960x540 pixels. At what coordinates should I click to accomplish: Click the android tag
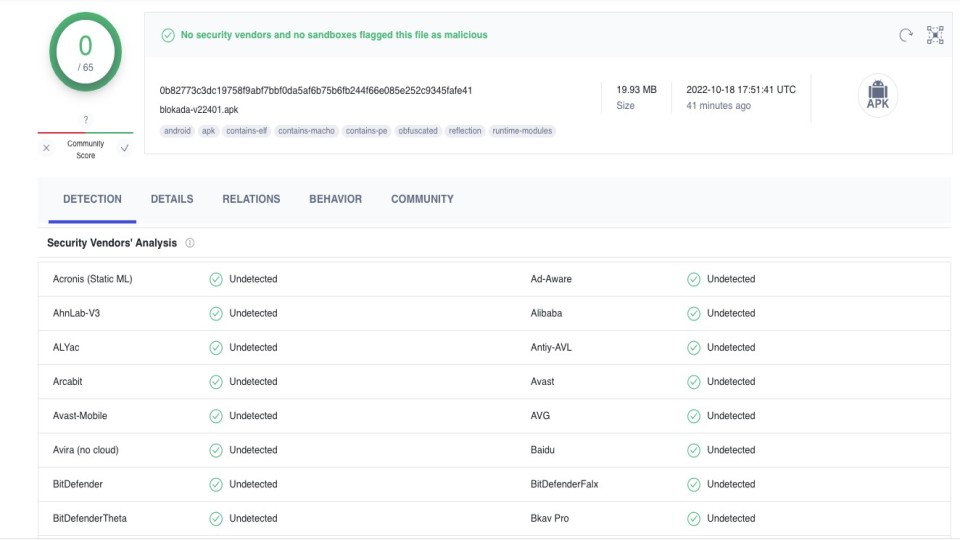178,131
